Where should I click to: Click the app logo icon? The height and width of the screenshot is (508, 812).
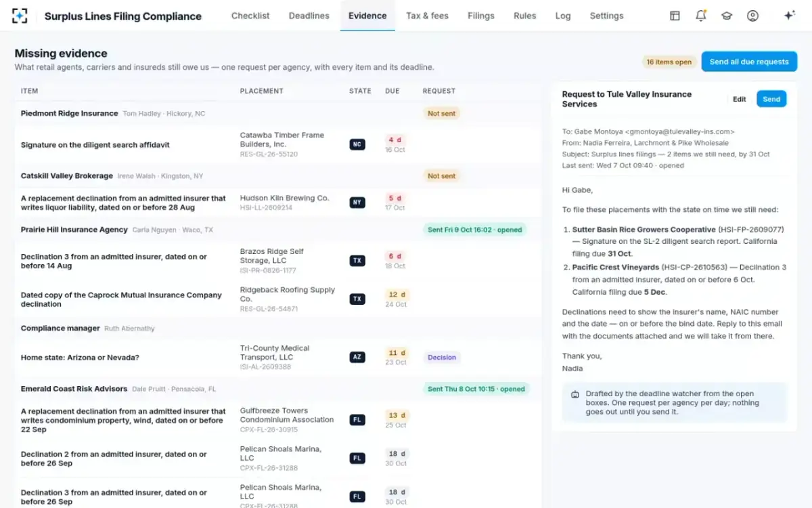pyautogui.click(x=20, y=16)
